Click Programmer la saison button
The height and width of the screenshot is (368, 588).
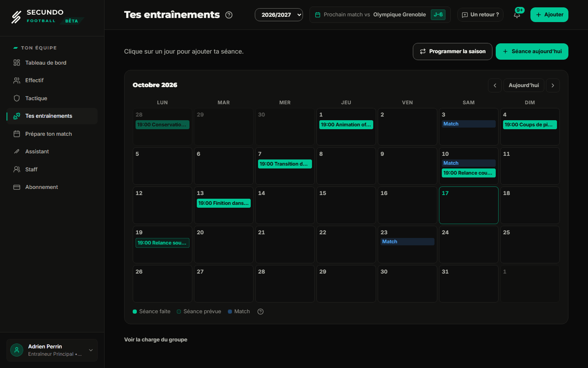(452, 52)
